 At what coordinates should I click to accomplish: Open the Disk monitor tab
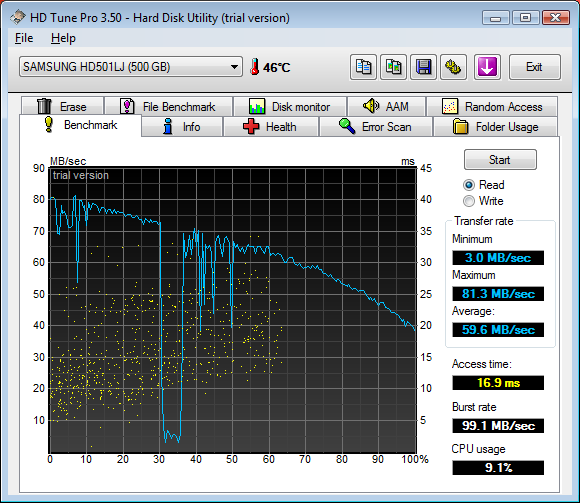tap(290, 107)
